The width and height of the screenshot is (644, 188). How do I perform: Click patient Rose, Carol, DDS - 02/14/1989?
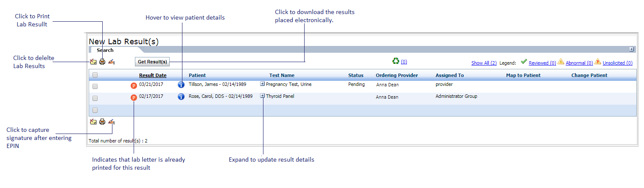(221, 96)
